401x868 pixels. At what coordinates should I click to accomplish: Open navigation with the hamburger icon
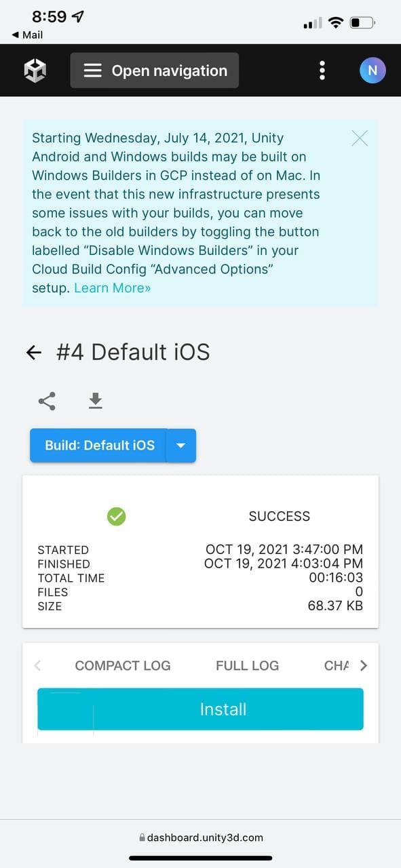pos(93,70)
